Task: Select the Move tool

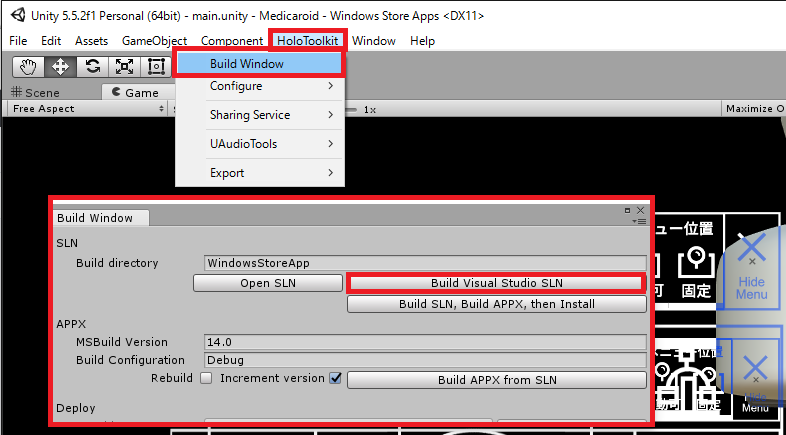Action: coord(61,66)
